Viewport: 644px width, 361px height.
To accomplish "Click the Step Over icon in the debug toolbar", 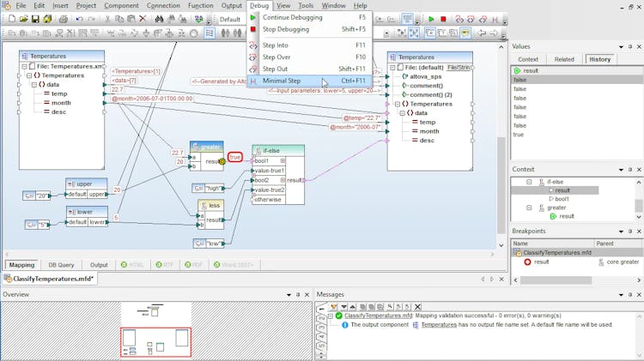I will coord(471,19).
